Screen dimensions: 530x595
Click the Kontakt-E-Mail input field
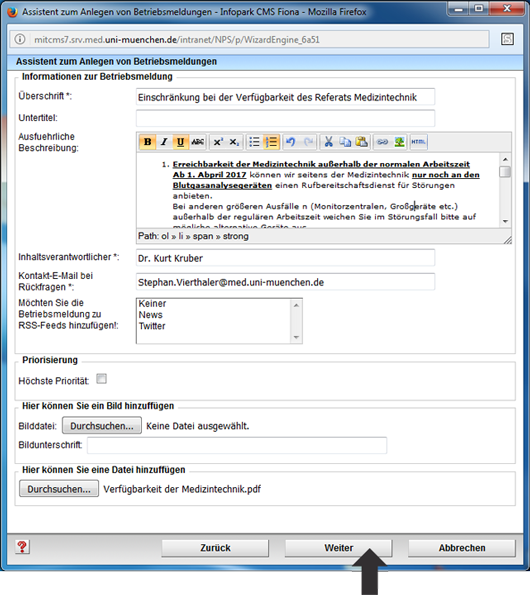285,282
